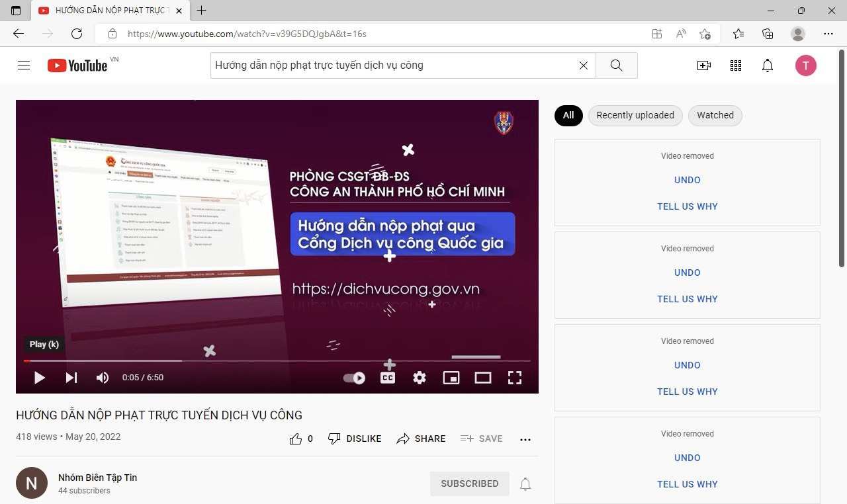Clear the search box text

click(583, 65)
